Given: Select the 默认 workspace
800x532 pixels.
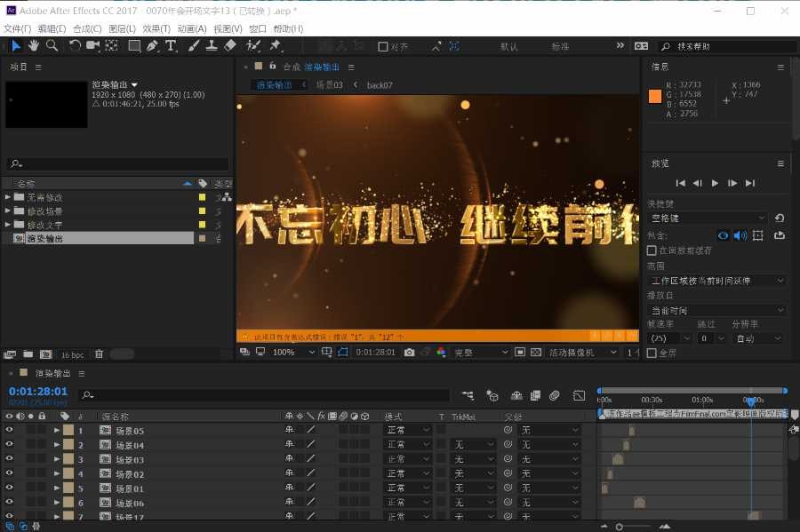Looking at the screenshot, I should point(509,46).
